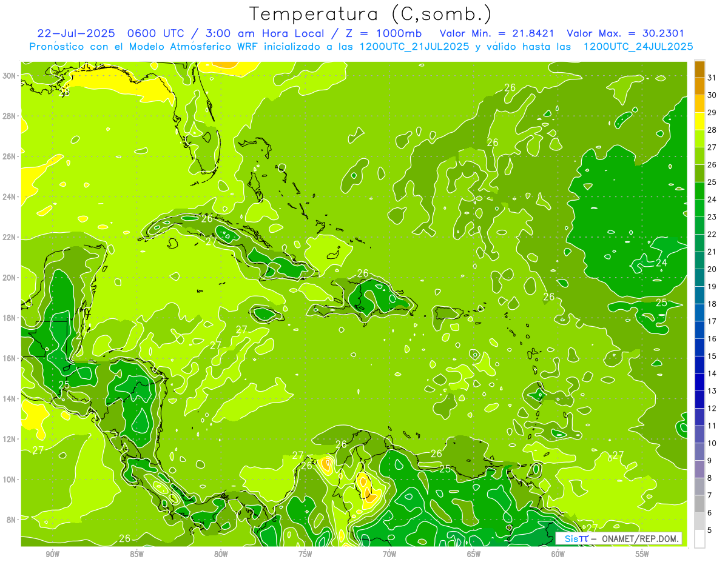This screenshot has width=728, height=562.
Task: Click the 22N latitude axis label
Action: coord(10,236)
